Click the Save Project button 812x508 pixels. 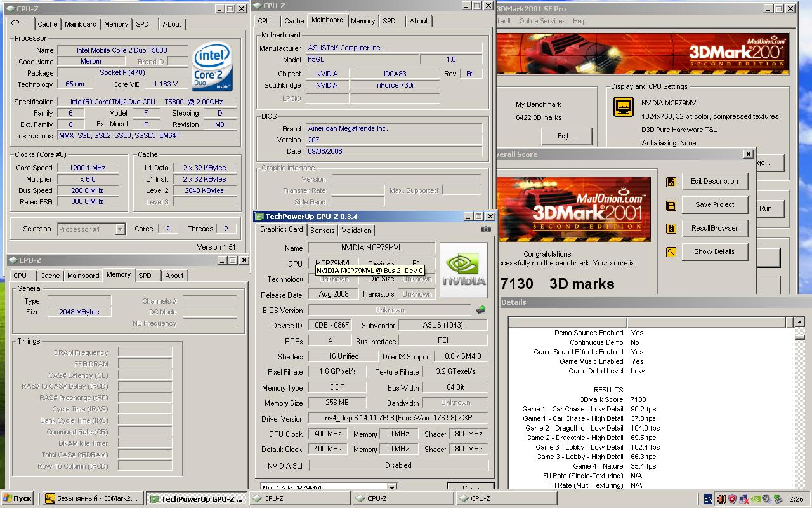714,204
